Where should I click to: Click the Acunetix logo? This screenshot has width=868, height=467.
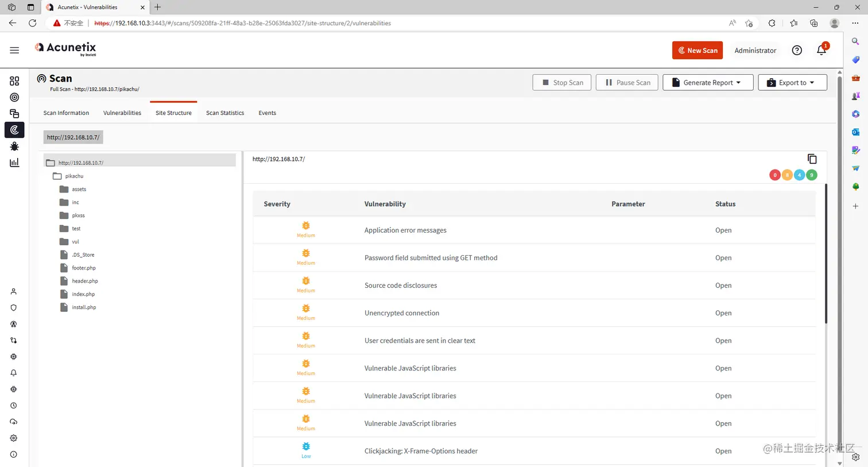tap(65, 49)
